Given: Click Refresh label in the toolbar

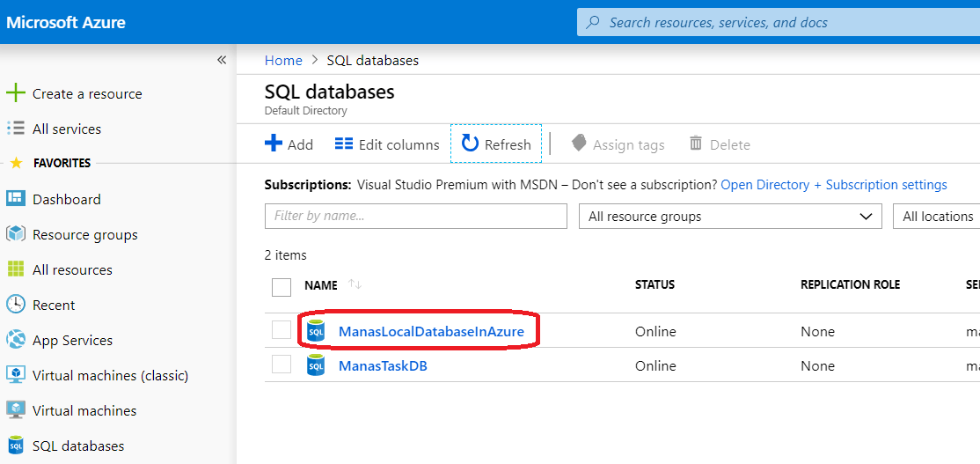Looking at the screenshot, I should [x=508, y=144].
